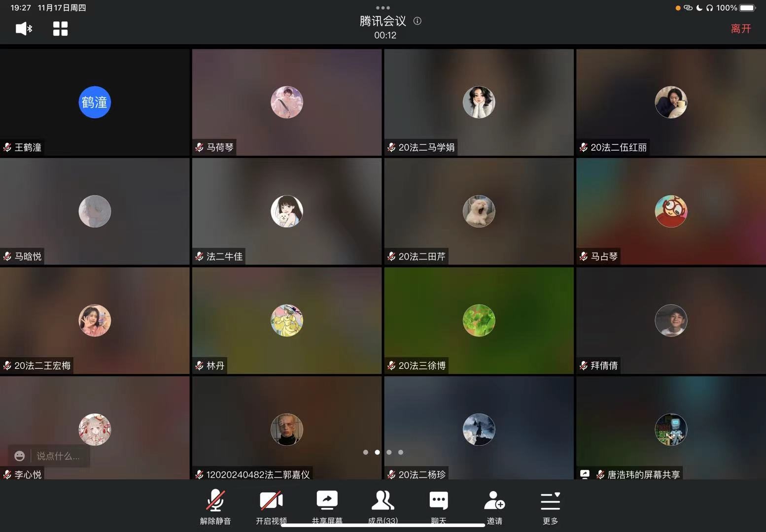This screenshot has width=766, height=532.
Task: Click the emoji face in chat box
Action: (x=20, y=456)
